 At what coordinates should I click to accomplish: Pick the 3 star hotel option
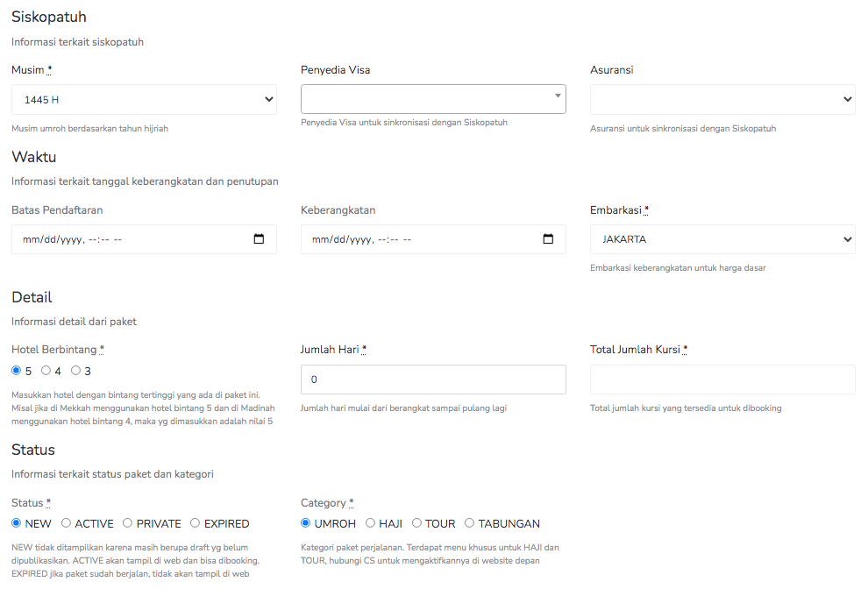click(x=76, y=371)
